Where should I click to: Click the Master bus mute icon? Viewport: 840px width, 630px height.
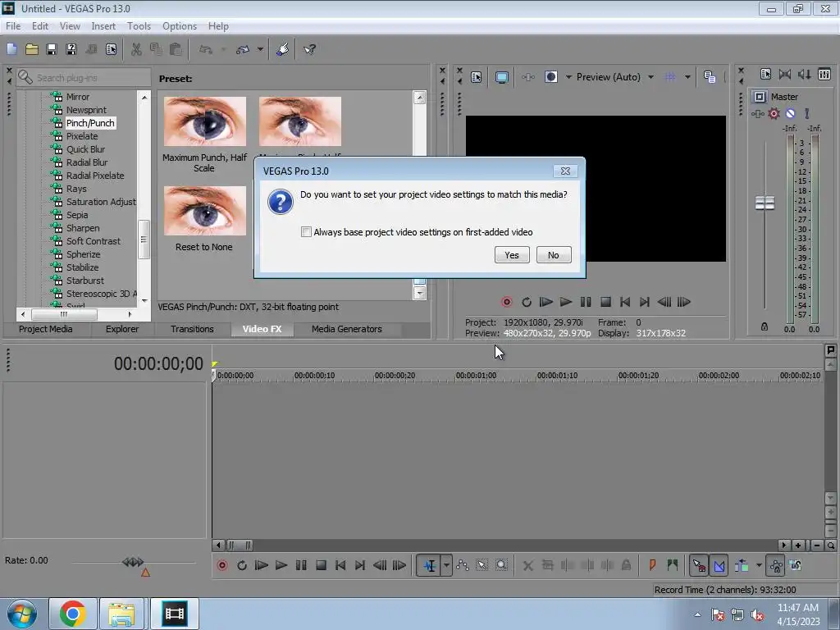790,113
